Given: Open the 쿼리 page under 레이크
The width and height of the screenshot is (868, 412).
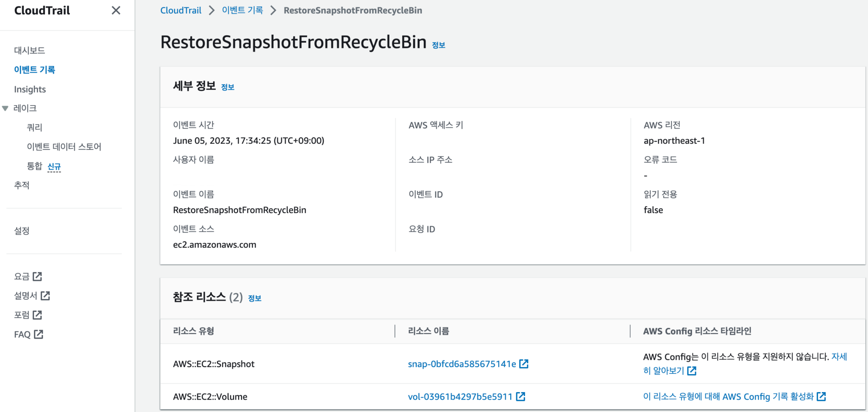Looking at the screenshot, I should (34, 127).
